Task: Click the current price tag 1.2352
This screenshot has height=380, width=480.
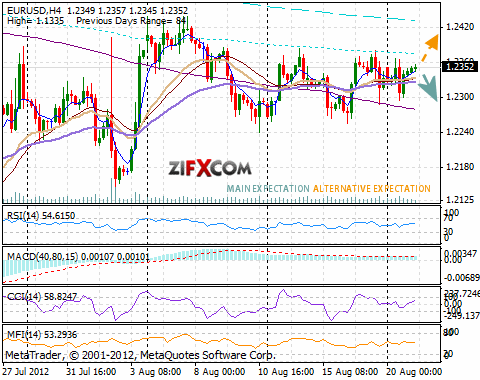Action: (x=460, y=66)
